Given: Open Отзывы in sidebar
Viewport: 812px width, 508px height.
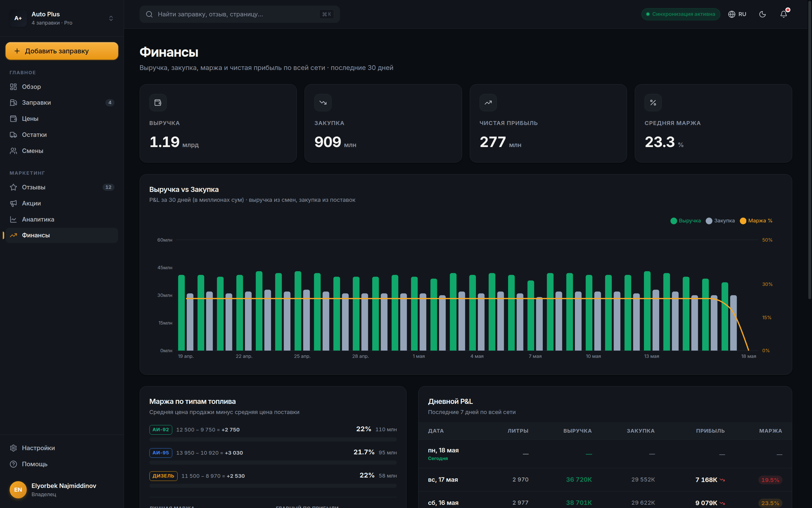Looking at the screenshot, I should point(62,187).
